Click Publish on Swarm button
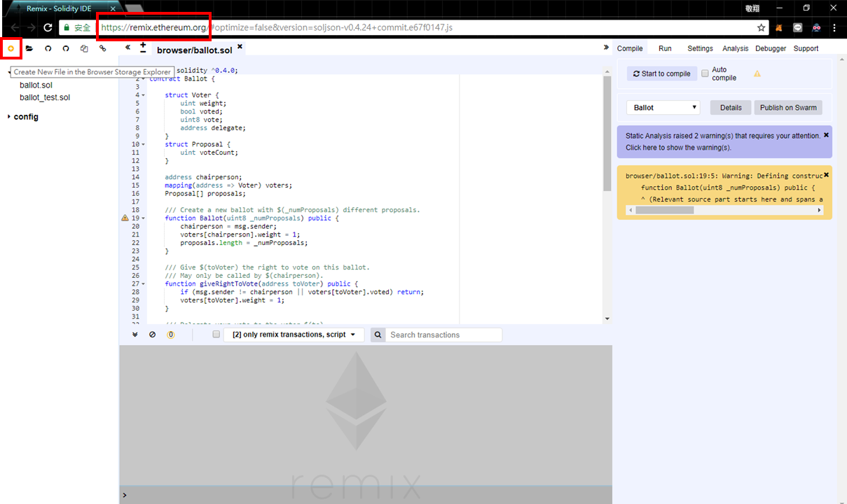847x504 pixels. [788, 108]
